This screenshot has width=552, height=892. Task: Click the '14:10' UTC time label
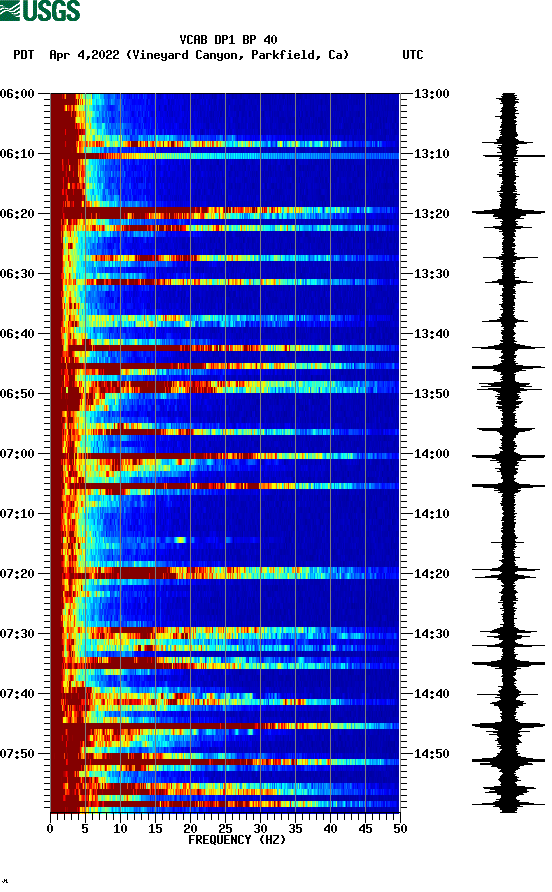tap(431, 514)
